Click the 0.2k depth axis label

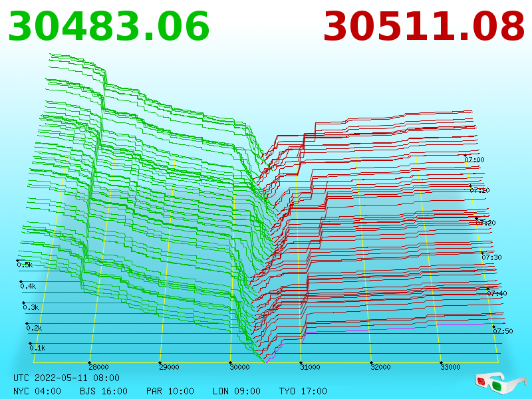pyautogui.click(x=34, y=328)
